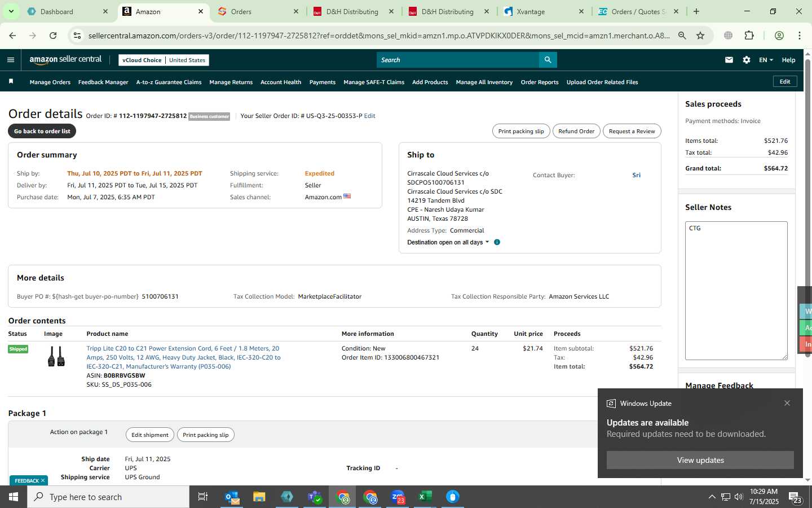Click the Windows taskbar search box

click(108, 497)
